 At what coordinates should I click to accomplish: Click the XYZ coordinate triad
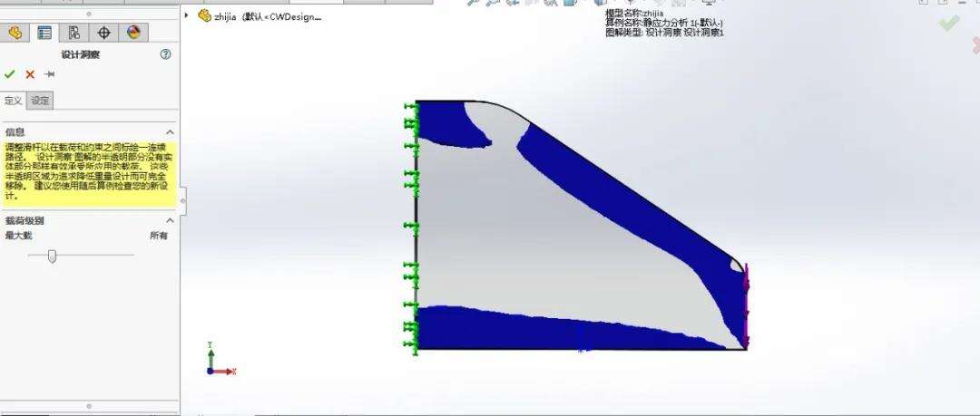tap(218, 361)
